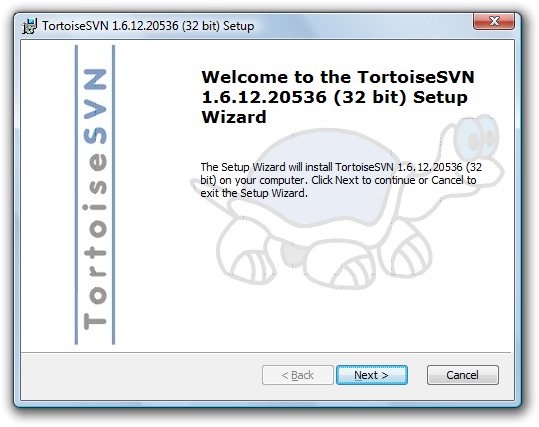Screen dimensions: 539x427
Task: Click the tortoise's rear left foot
Action: [x=246, y=251]
